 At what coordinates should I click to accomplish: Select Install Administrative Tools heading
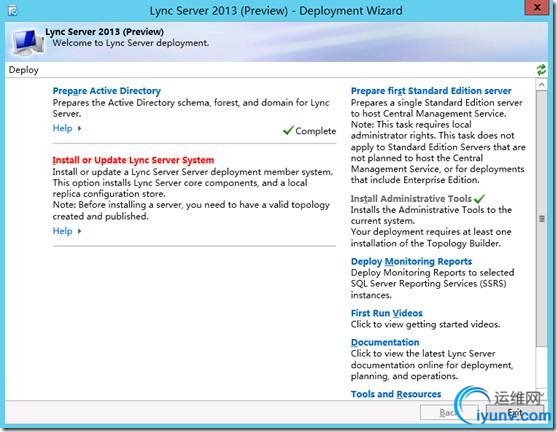point(411,199)
